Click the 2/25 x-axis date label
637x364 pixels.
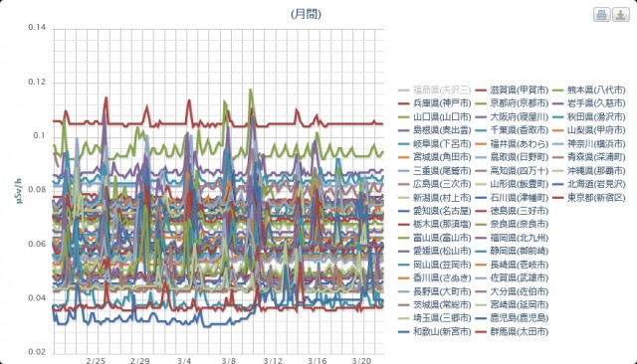pos(96,360)
